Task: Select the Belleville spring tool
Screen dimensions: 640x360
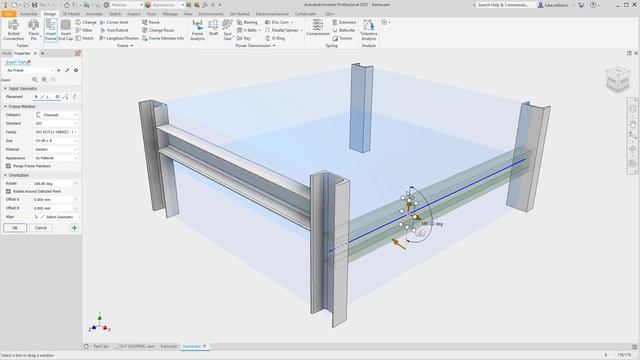Action: 344,30
